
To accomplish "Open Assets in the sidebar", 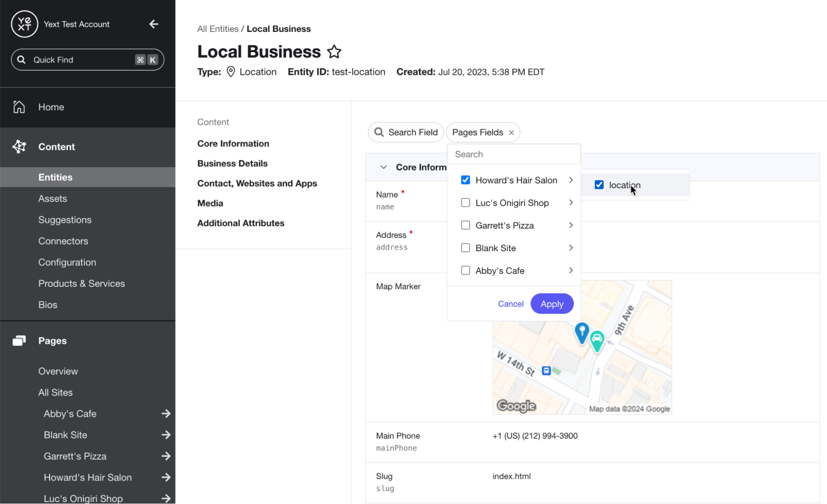I will click(53, 199).
